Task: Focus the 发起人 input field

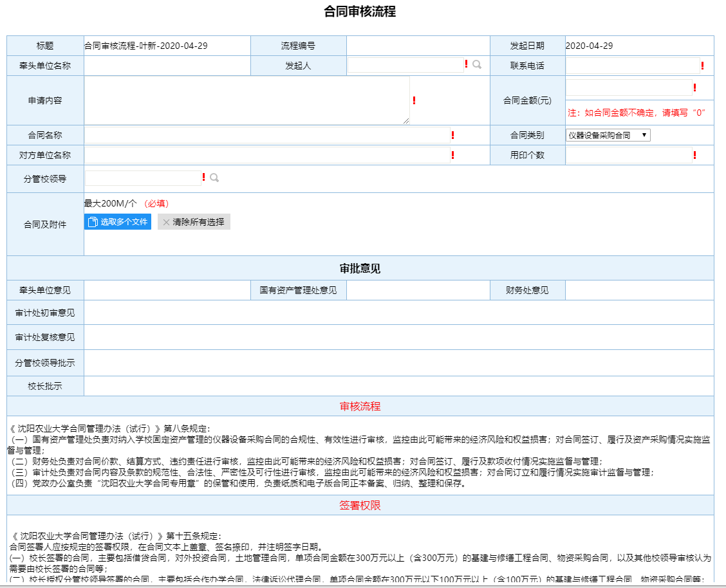Action: click(x=405, y=65)
